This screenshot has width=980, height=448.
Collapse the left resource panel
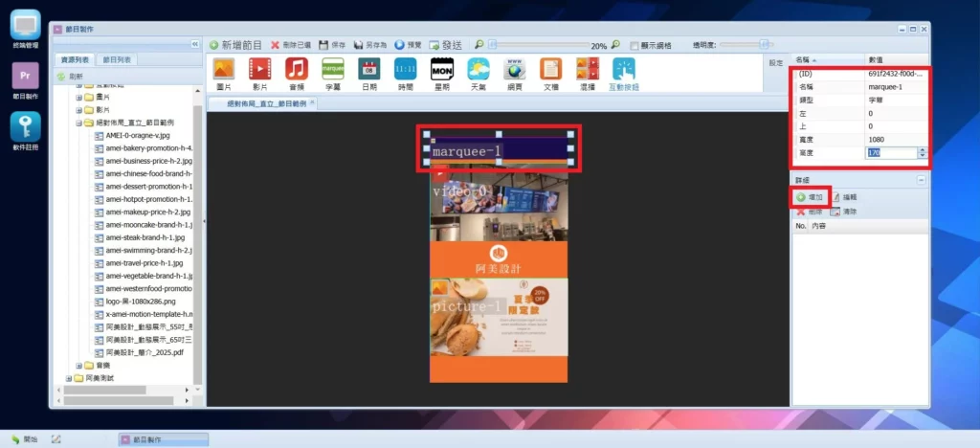click(196, 44)
